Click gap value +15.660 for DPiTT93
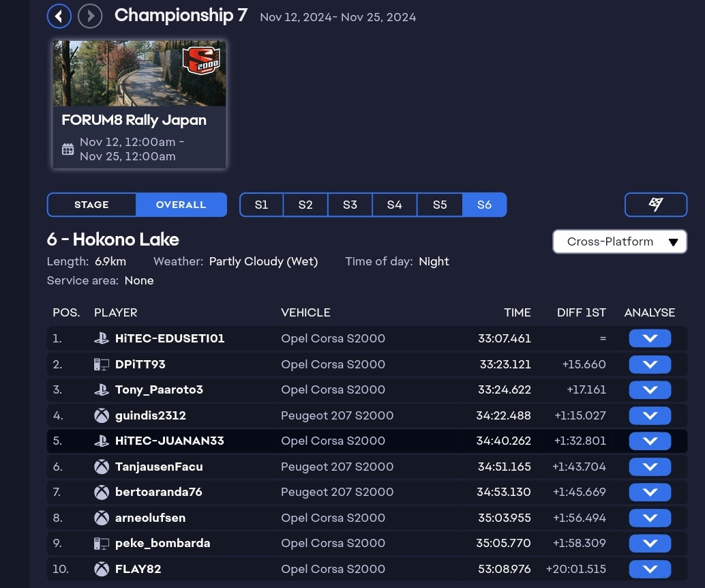 pos(584,364)
